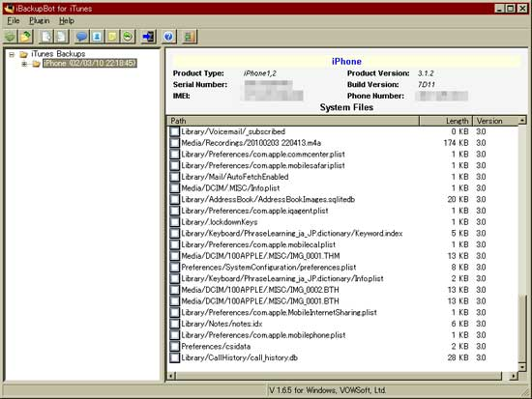Open the contacts viewer icon
532x399 pixels.
tap(97, 37)
